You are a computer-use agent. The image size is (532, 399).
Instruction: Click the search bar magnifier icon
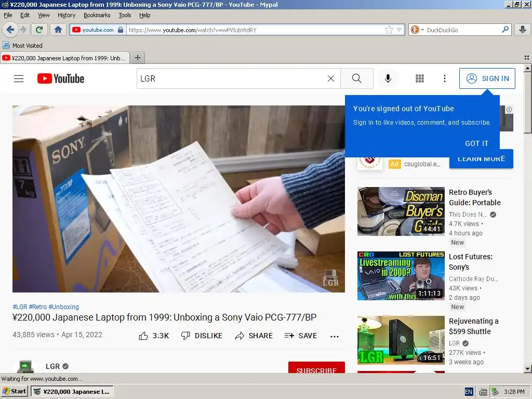pos(505,30)
